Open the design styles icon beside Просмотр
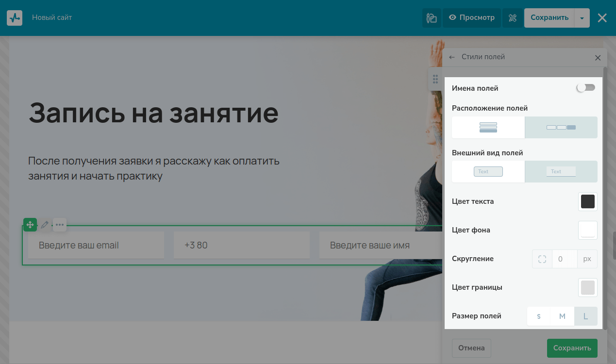The image size is (616, 364). 432,18
